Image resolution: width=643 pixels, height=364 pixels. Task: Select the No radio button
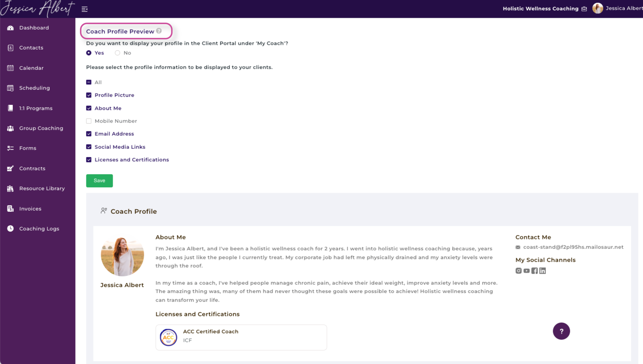(117, 53)
